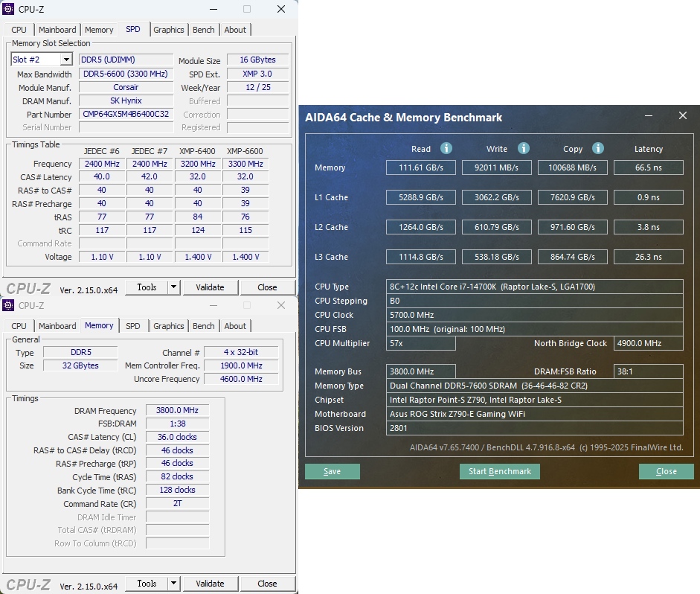This screenshot has width=700, height=594.
Task: Click the XMP-6400 CAS# Latency 32.0 cell
Action: (198, 176)
